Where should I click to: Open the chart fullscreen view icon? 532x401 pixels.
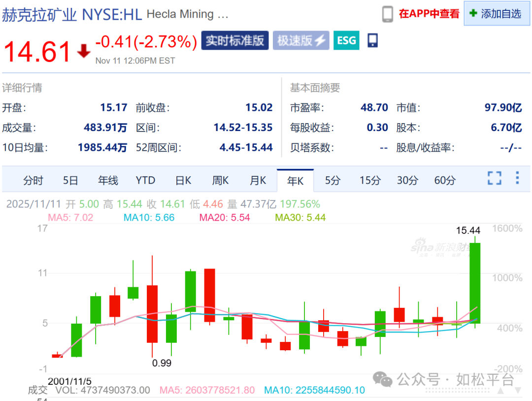click(x=494, y=180)
